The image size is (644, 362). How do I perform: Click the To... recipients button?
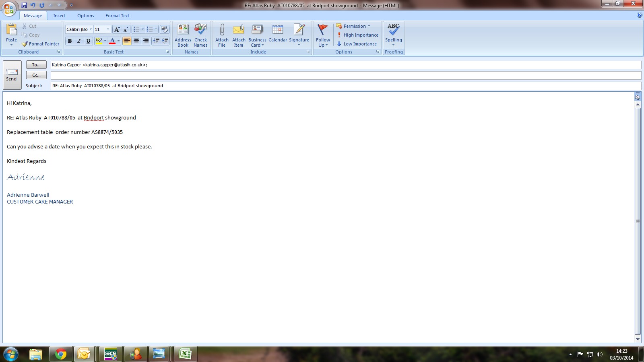tap(36, 65)
